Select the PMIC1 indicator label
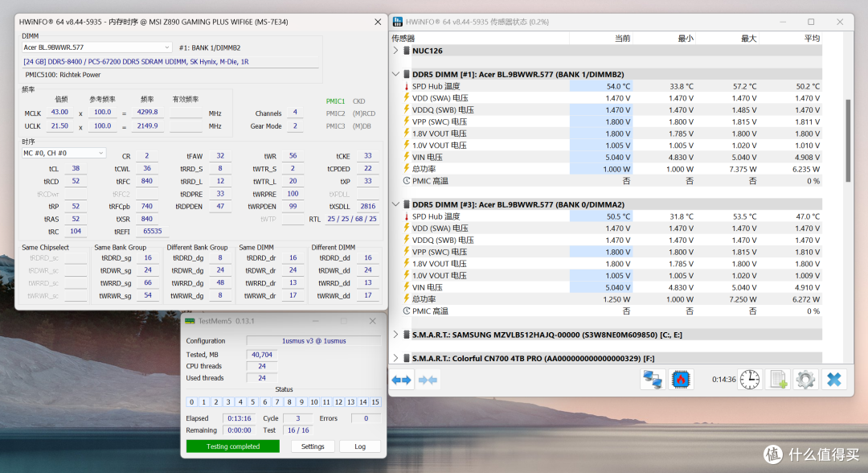The height and width of the screenshot is (473, 868). click(335, 101)
